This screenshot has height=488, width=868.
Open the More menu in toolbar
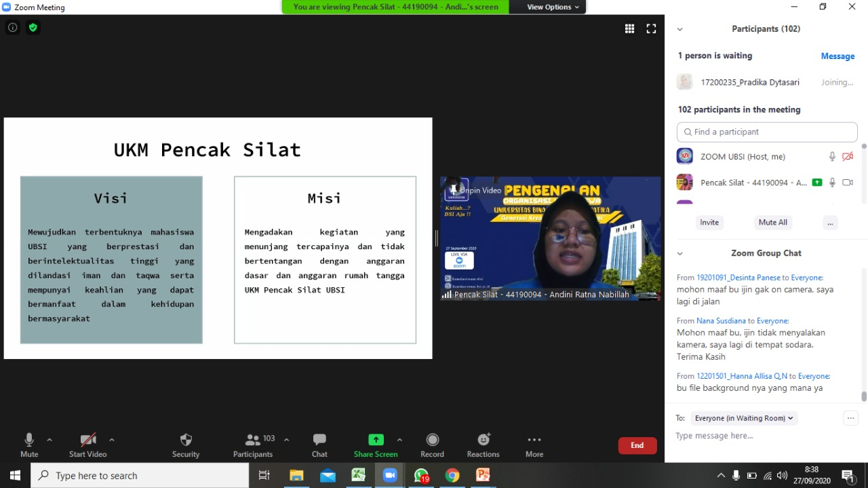click(534, 445)
